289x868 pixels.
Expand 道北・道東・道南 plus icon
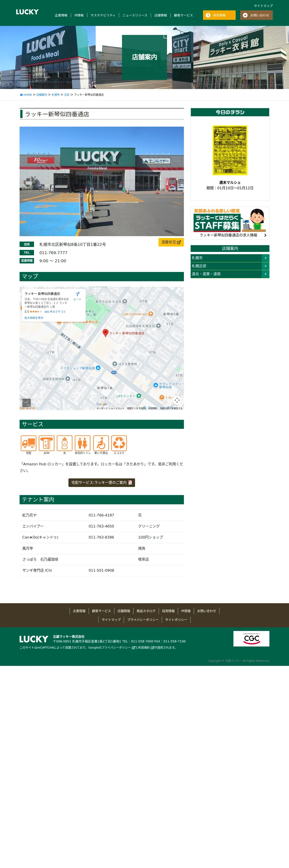coord(265,274)
